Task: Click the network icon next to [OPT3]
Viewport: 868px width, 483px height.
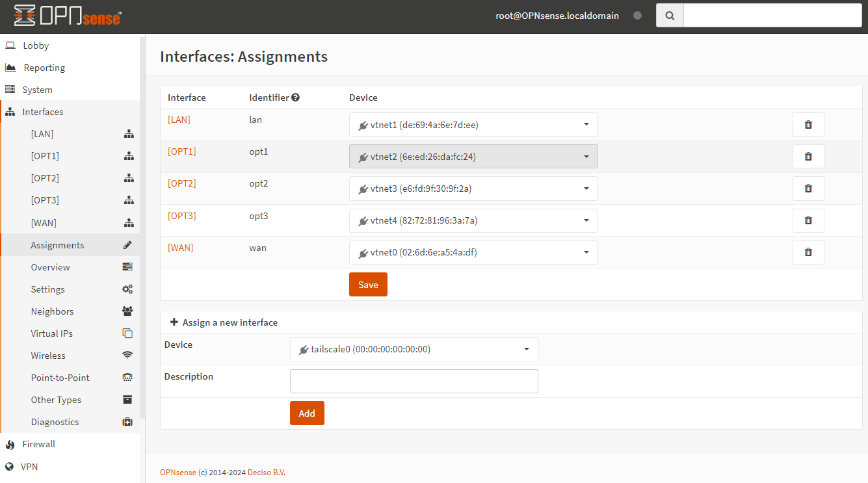Action: pos(129,200)
